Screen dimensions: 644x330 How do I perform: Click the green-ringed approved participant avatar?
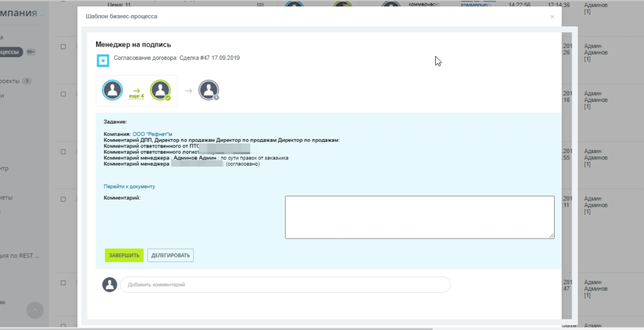(160, 90)
